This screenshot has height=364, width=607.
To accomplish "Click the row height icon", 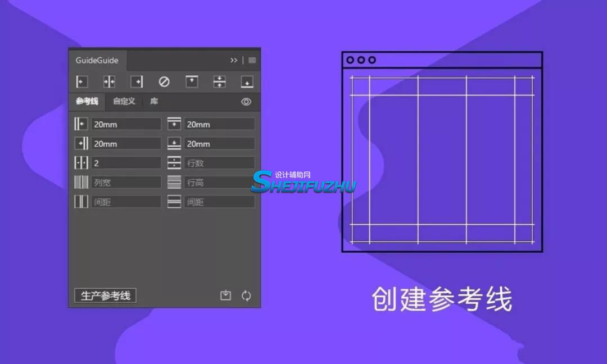I will pyautogui.click(x=174, y=182).
